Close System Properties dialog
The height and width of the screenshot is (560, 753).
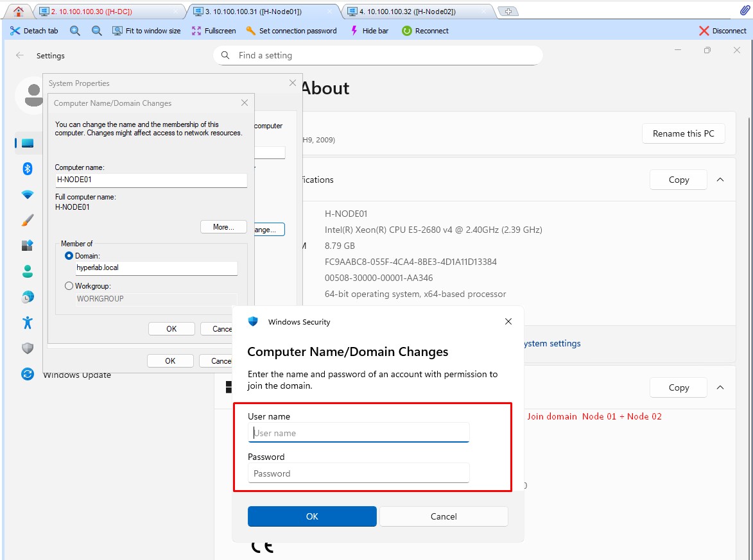(x=293, y=83)
